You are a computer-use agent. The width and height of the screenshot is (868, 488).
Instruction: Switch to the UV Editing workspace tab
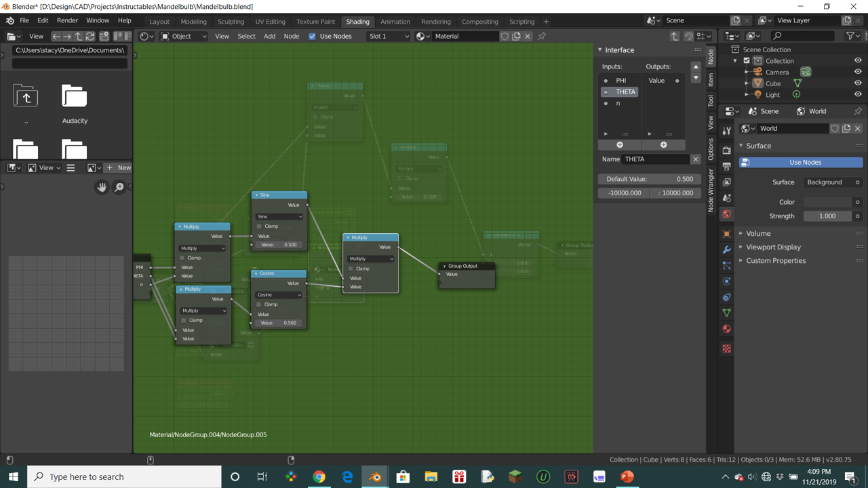tap(270, 22)
